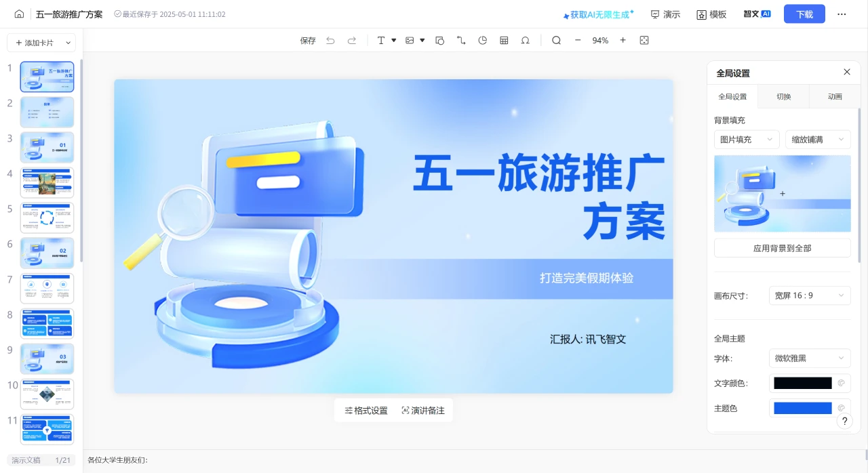Insert a table

(504, 40)
